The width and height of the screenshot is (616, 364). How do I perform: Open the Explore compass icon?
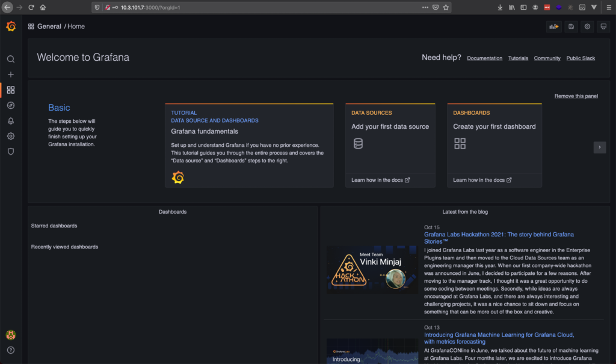click(11, 105)
